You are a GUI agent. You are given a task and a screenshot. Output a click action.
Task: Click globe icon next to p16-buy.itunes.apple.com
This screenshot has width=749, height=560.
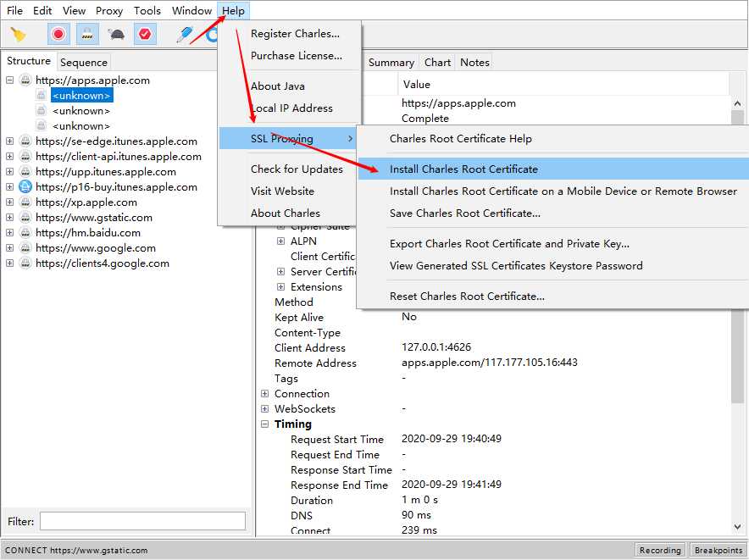click(x=25, y=187)
